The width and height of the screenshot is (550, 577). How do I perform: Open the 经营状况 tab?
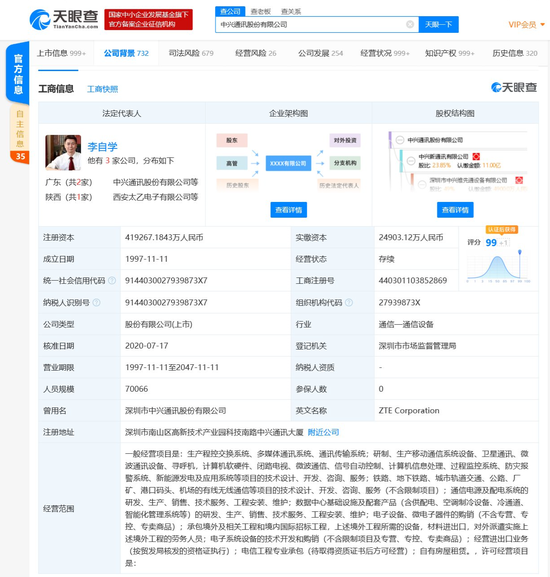click(385, 53)
